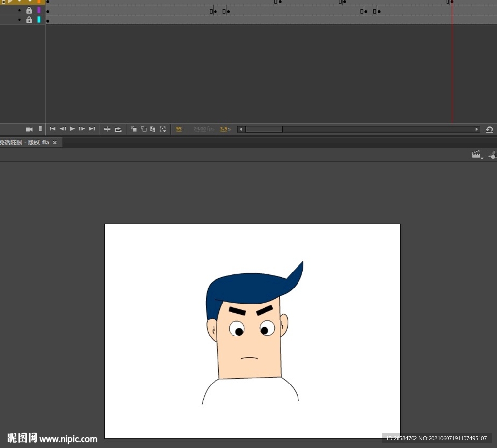Unlock the cyan layer
The image size is (497, 448).
click(x=29, y=20)
